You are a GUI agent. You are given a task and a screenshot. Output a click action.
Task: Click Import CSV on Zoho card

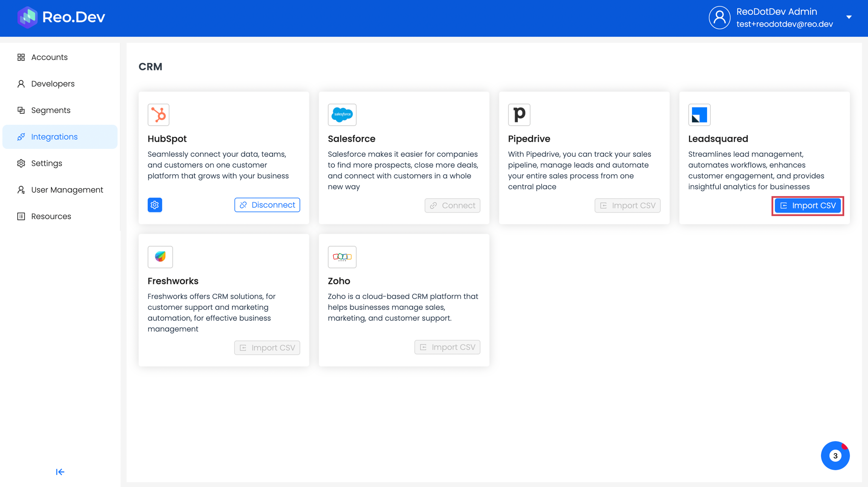pyautogui.click(x=447, y=347)
